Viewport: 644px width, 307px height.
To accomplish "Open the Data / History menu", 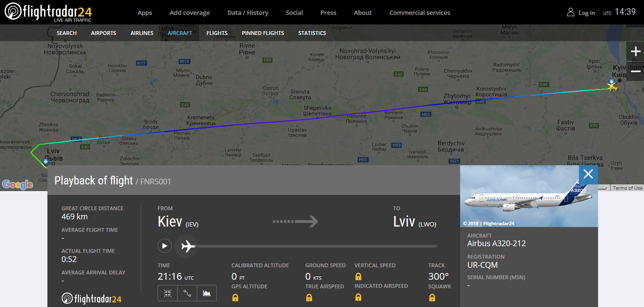I will coord(248,12).
